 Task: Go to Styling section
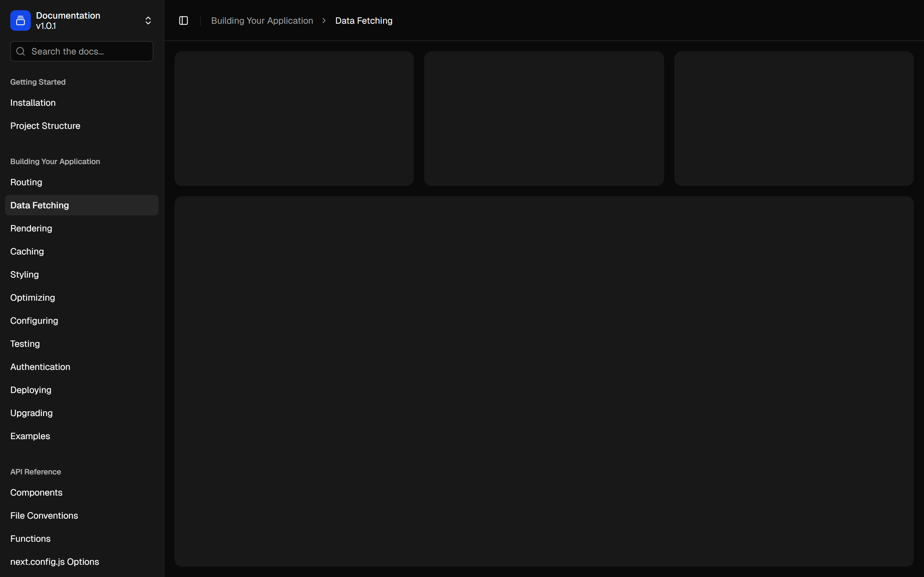[x=24, y=275]
